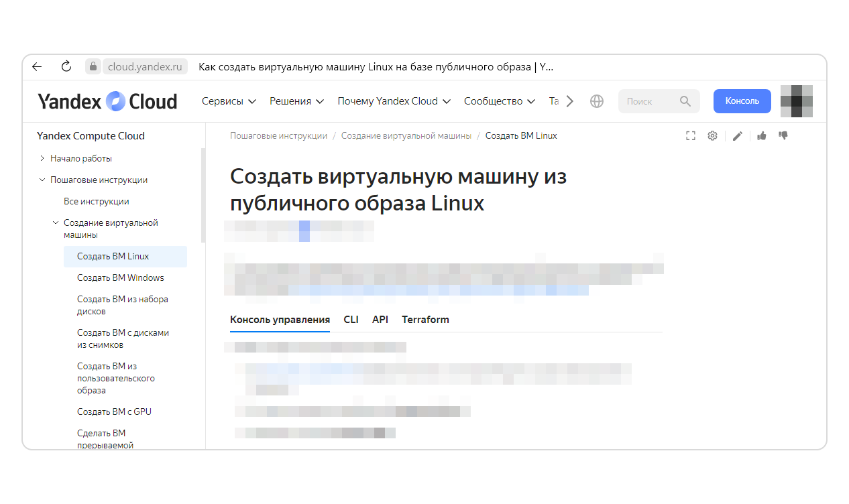Click the padlock in the address bar
The height and width of the screenshot is (504, 849).
(x=93, y=66)
